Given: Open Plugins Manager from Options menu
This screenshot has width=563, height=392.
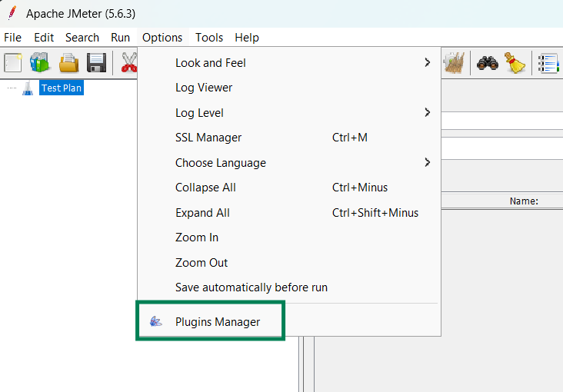Looking at the screenshot, I should 217,321.
